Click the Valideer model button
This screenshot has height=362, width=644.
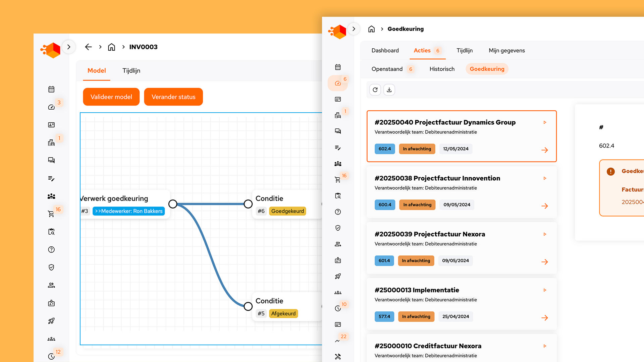[x=111, y=97]
